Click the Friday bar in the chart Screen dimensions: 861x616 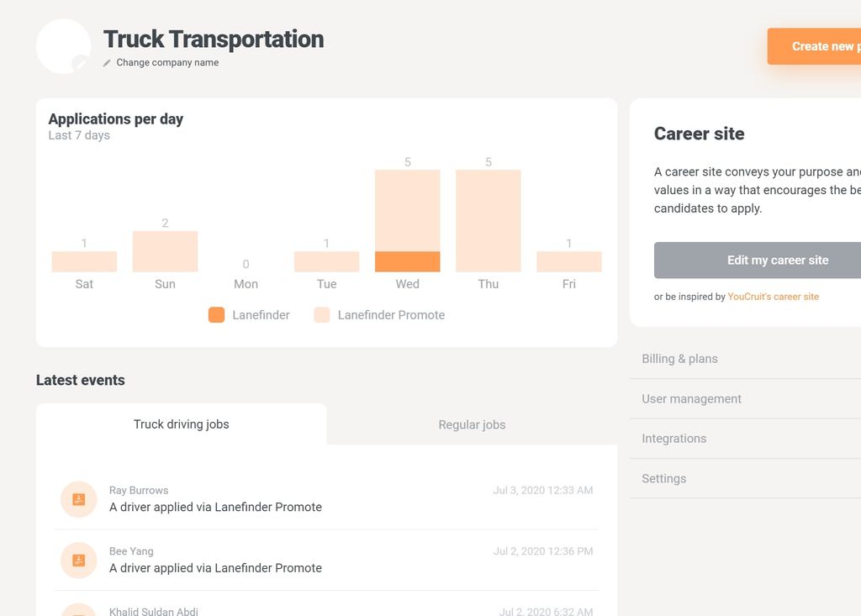569,261
